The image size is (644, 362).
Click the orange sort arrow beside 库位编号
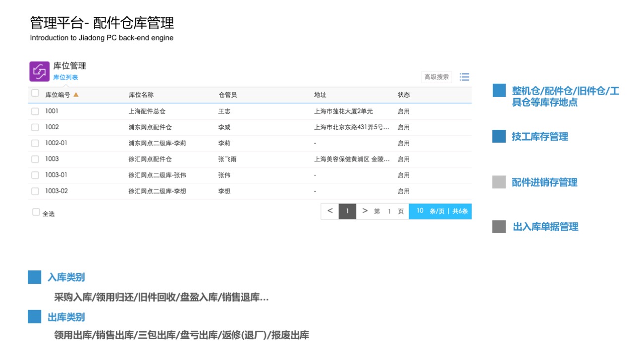point(76,95)
